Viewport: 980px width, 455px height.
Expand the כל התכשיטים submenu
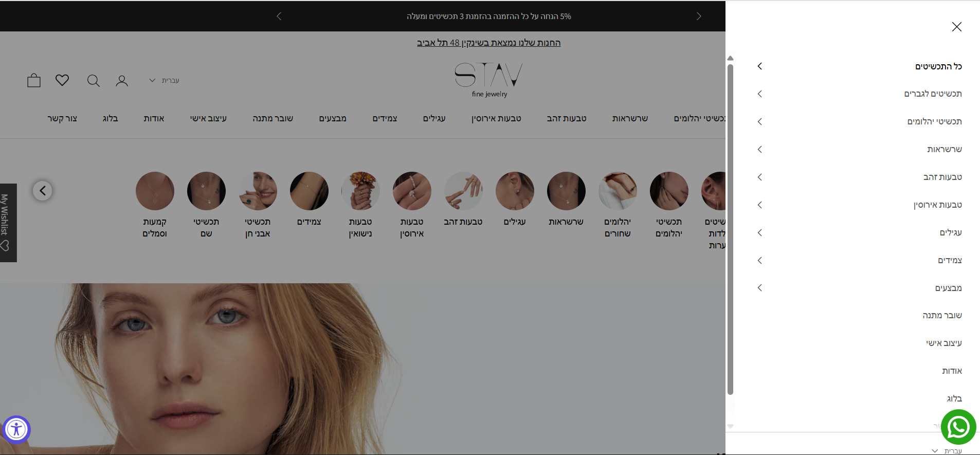point(760,66)
